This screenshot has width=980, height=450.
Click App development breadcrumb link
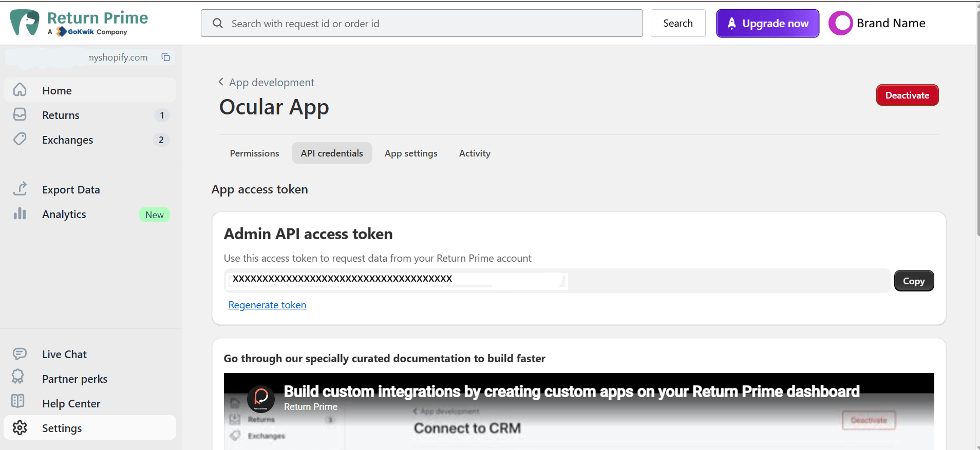coord(272,82)
